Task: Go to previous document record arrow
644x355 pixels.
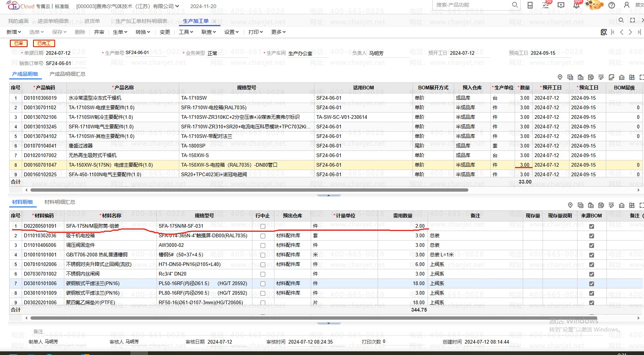Action: (622, 32)
